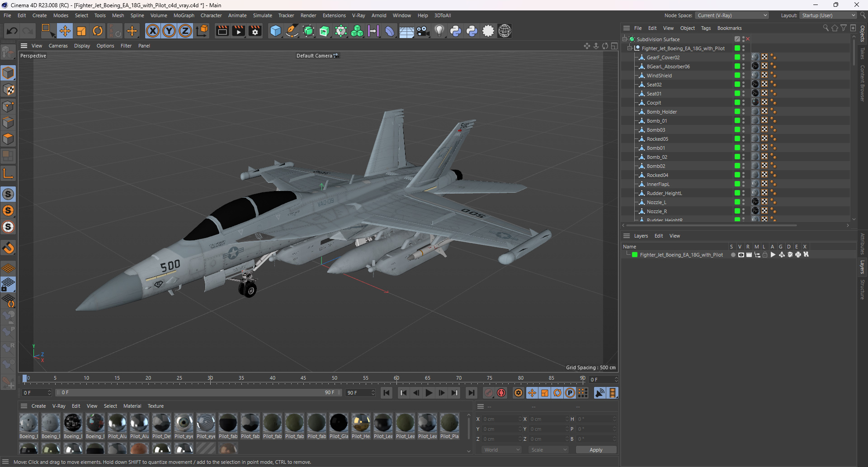Add a Light object
Viewport: 868px width, 467px height.
tap(439, 31)
